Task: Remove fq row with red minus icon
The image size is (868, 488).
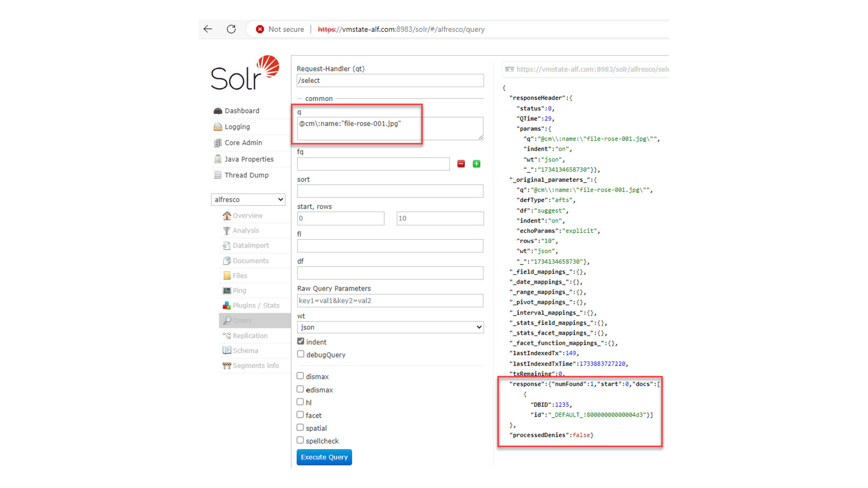Action: click(x=461, y=164)
